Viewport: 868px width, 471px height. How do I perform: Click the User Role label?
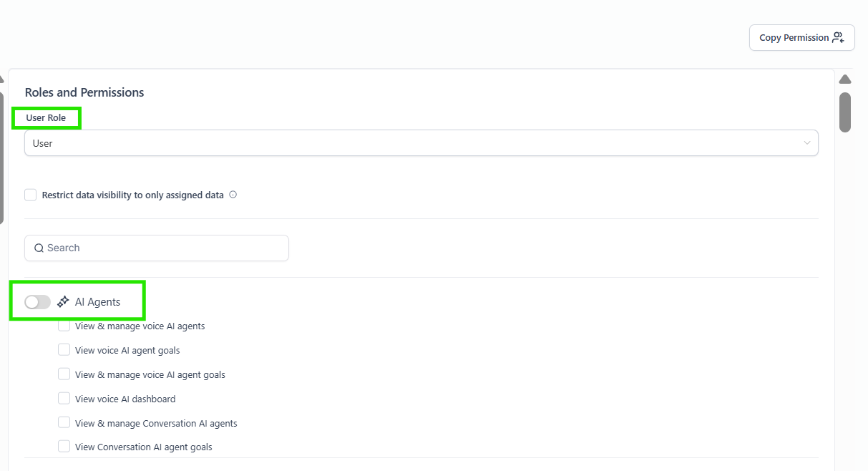[46, 118]
